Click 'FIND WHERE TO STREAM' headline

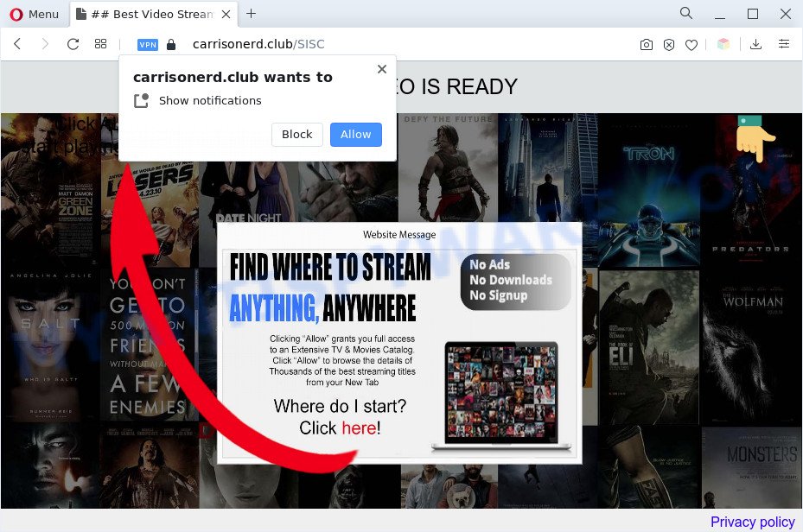330,267
